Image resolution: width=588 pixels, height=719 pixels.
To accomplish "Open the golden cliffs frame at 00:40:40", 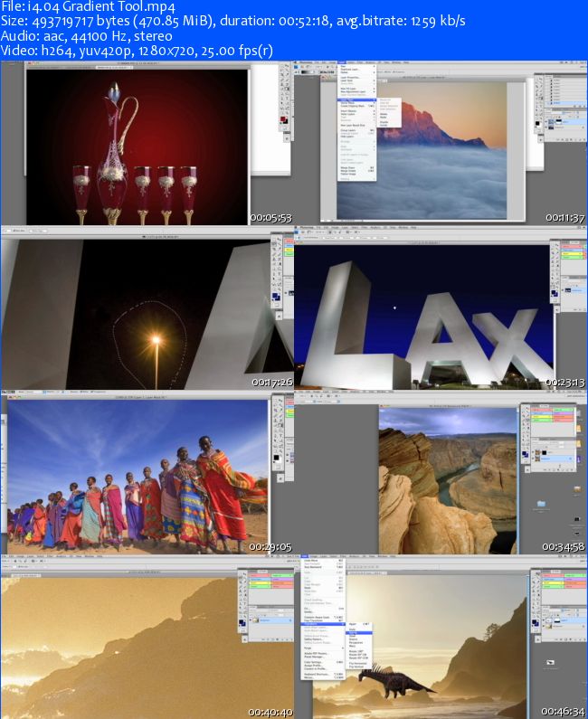I will [147, 637].
